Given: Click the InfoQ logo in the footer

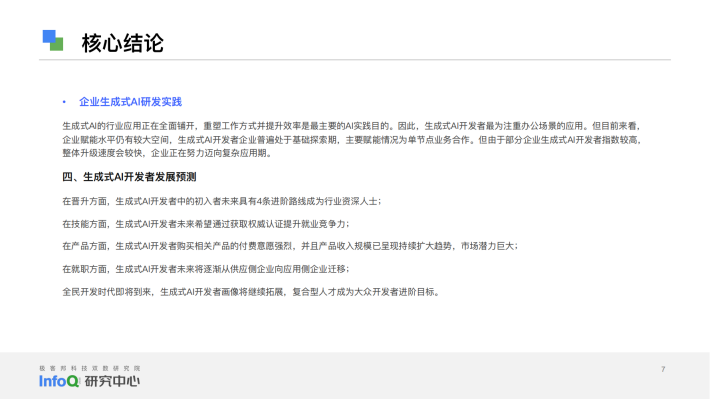Looking at the screenshot, I should pyautogui.click(x=59, y=381).
